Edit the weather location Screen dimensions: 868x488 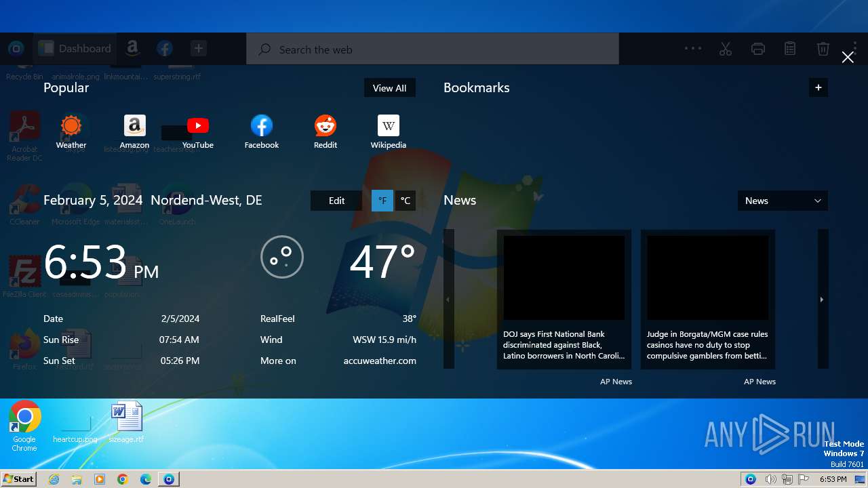click(x=336, y=201)
